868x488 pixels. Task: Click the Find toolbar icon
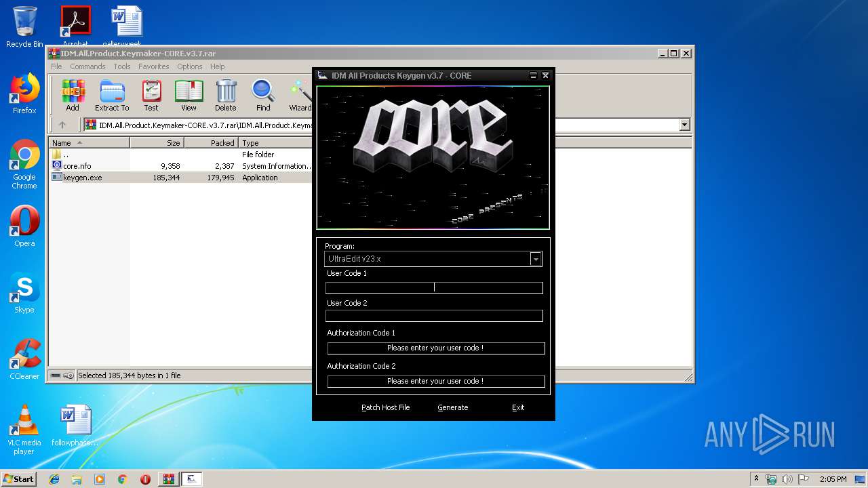point(263,95)
